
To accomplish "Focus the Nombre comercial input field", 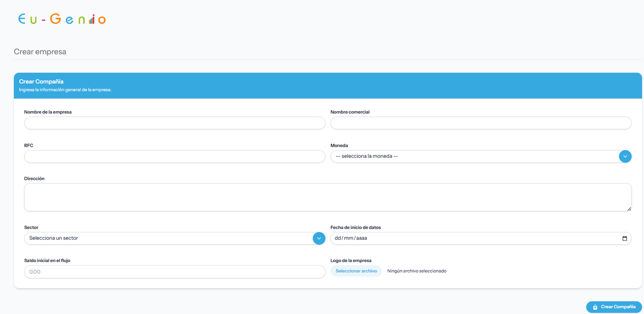I will point(481,123).
